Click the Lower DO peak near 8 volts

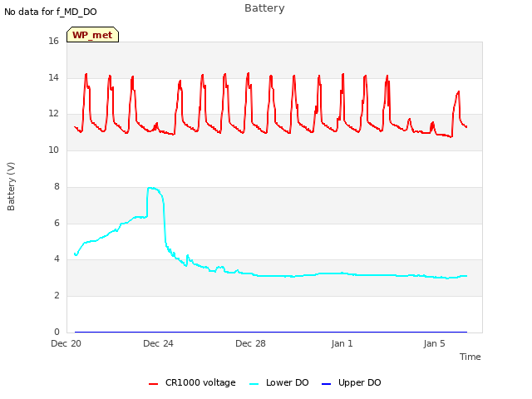click(x=152, y=188)
